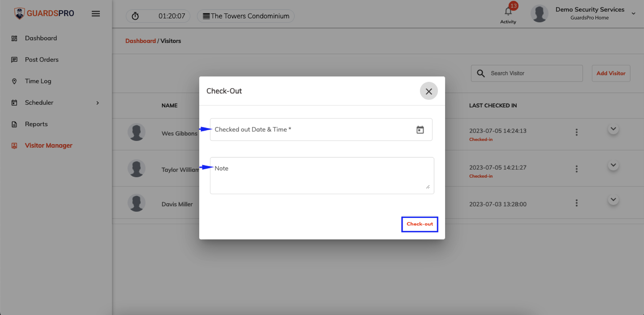
Task: Focus the Note text area
Action: click(x=322, y=176)
